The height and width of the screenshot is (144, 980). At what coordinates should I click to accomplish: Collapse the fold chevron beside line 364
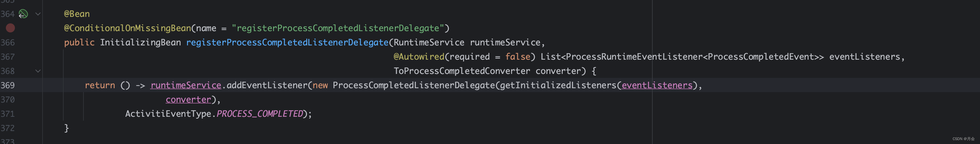(38, 14)
